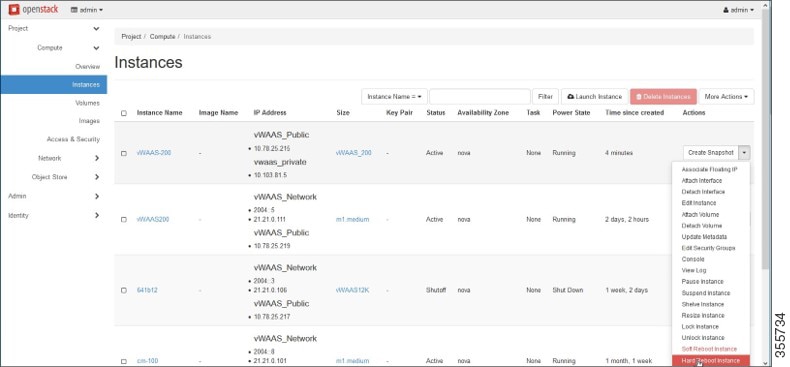Click the Launch Instance button

(x=595, y=96)
